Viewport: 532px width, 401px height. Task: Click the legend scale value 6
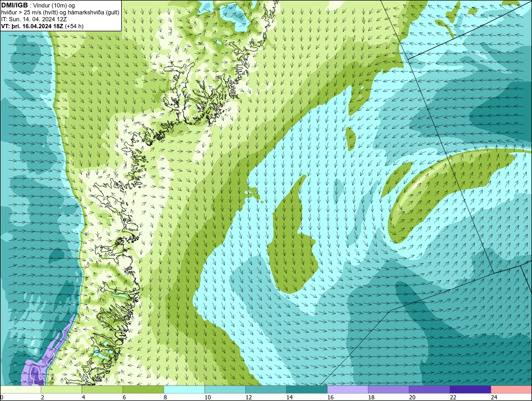124,397
